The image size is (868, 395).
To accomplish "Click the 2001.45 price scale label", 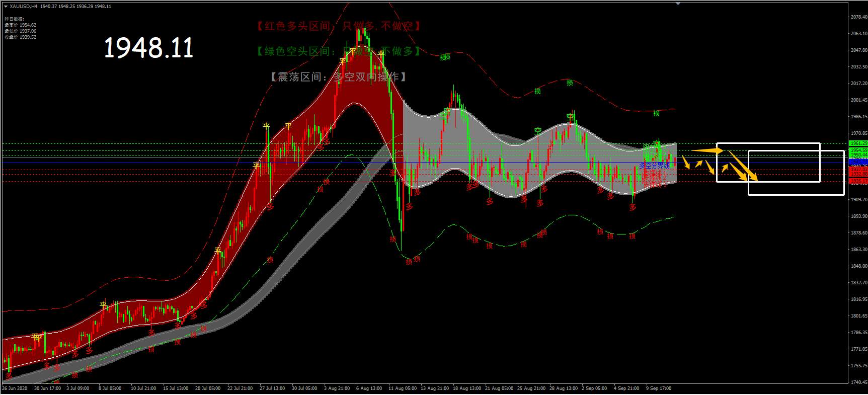I will point(859,100).
